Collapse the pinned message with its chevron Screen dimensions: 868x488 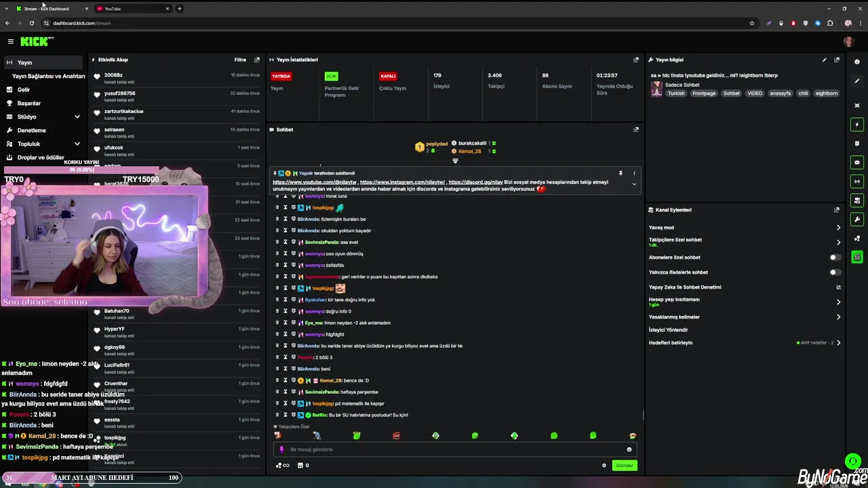point(634,184)
